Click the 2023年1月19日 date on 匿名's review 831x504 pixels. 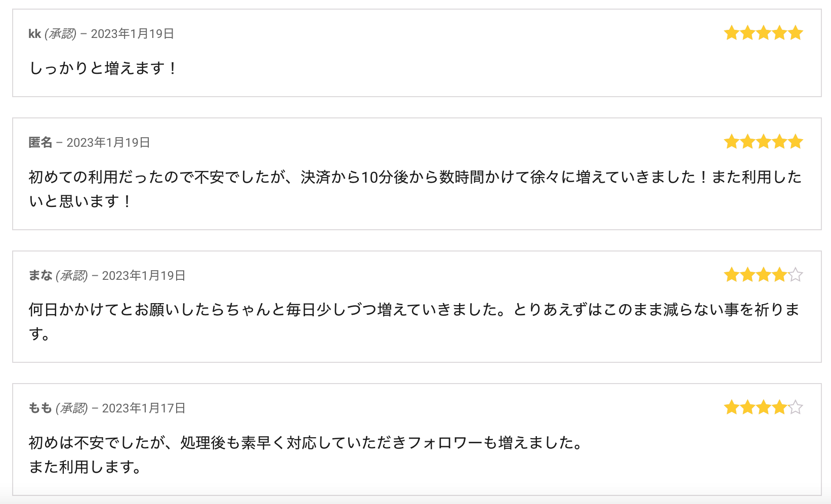[108, 143]
